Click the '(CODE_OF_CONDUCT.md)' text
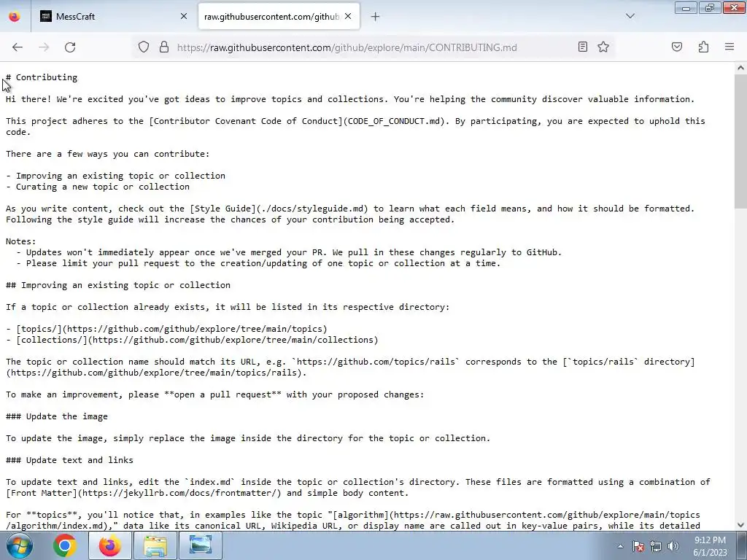The width and height of the screenshot is (747, 560). [x=393, y=121]
